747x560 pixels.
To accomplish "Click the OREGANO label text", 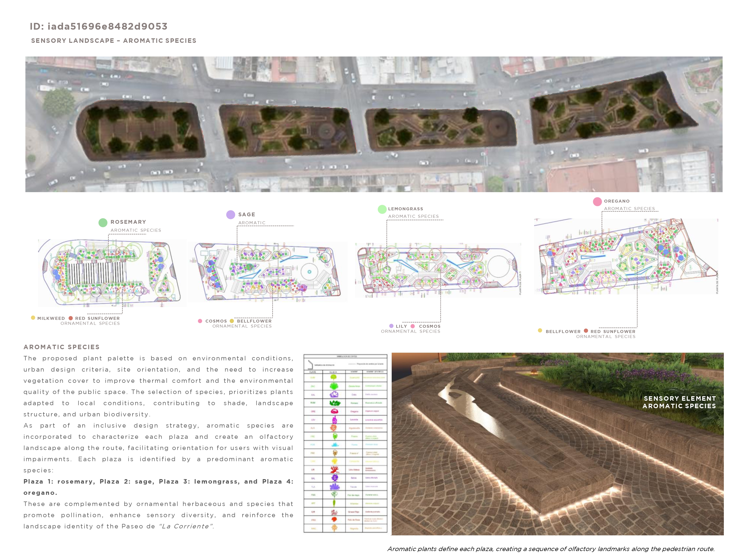I will click(617, 201).
